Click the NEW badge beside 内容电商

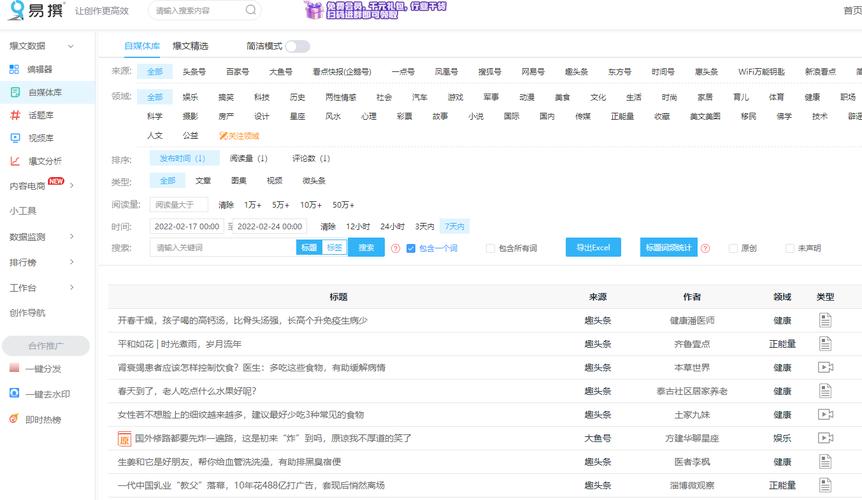point(56,181)
